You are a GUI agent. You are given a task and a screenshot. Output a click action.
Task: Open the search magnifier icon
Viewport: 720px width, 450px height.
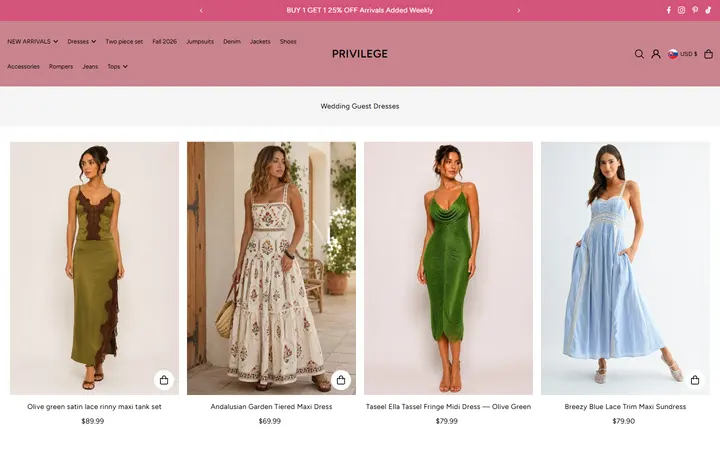coord(639,54)
